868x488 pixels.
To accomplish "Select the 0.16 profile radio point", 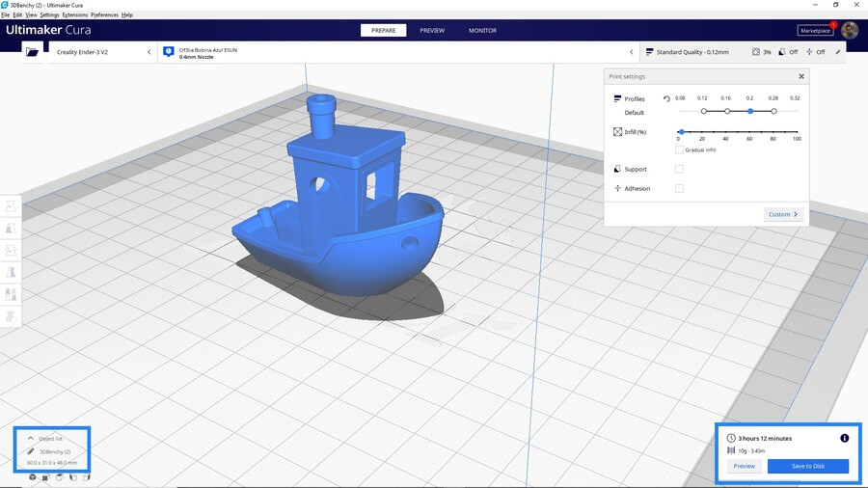I will pyautogui.click(x=727, y=111).
